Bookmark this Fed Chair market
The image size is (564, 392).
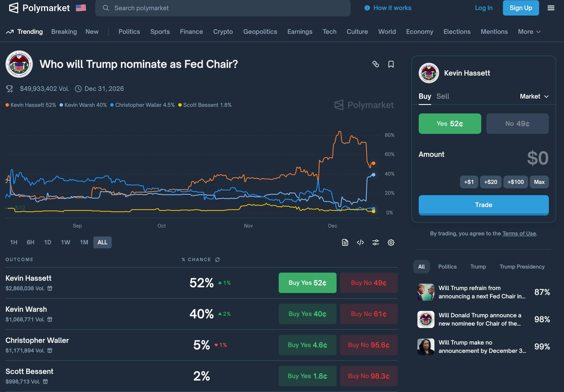tap(391, 64)
